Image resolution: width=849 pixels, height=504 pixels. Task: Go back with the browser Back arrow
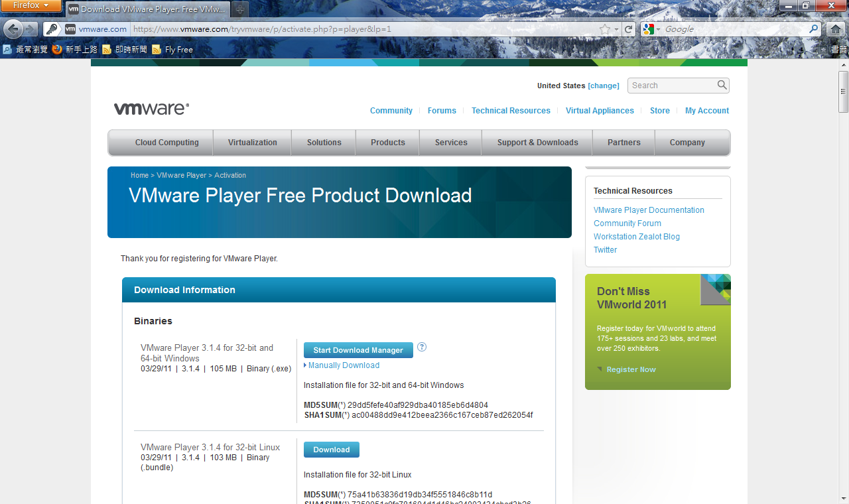tap(13, 29)
